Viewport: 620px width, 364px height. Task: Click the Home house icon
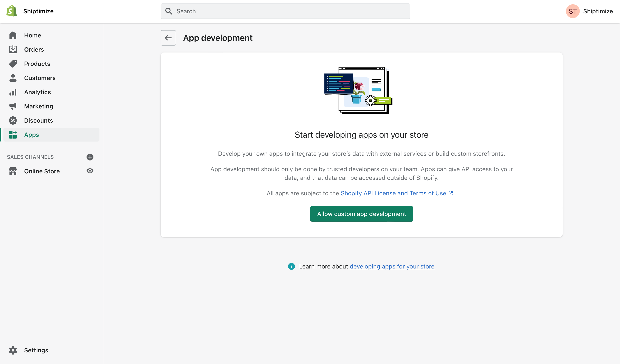(x=13, y=35)
